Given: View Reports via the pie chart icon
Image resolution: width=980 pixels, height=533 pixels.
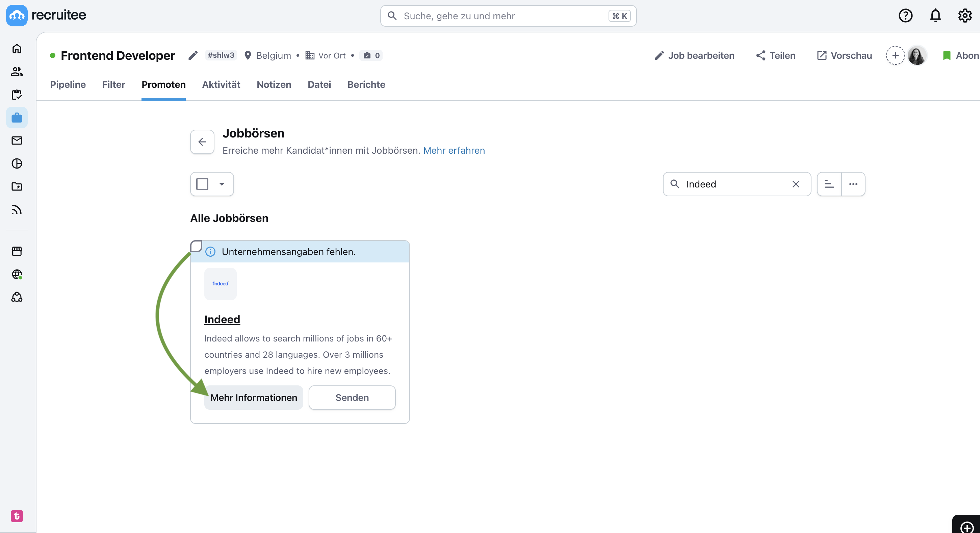Looking at the screenshot, I should pyautogui.click(x=17, y=163).
